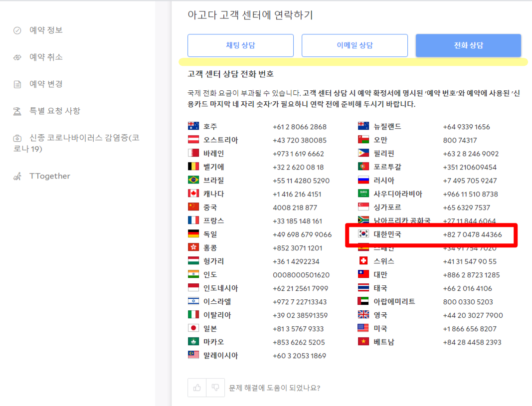Click the Philippines flag next to 필리핀
This screenshot has height=406, width=532.
(363, 153)
